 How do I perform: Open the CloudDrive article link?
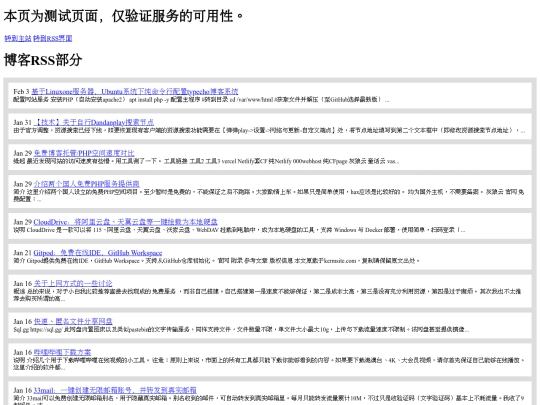pyautogui.click(x=125, y=222)
